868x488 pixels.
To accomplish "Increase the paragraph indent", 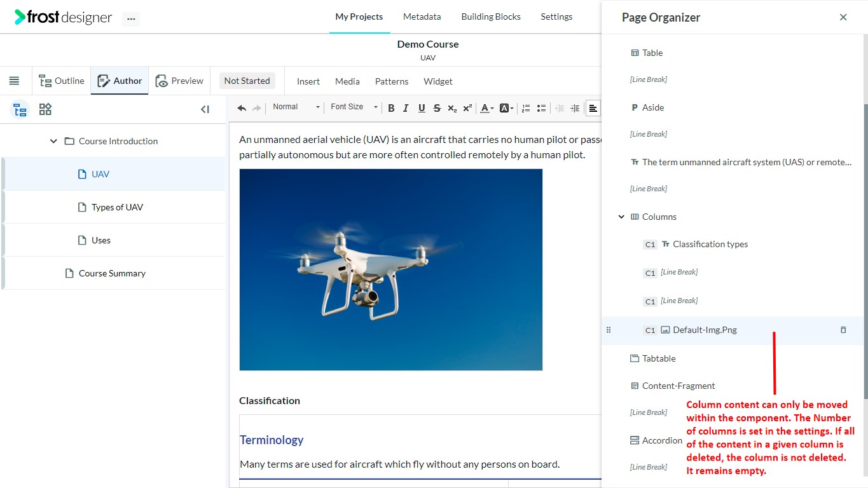I will pos(575,108).
